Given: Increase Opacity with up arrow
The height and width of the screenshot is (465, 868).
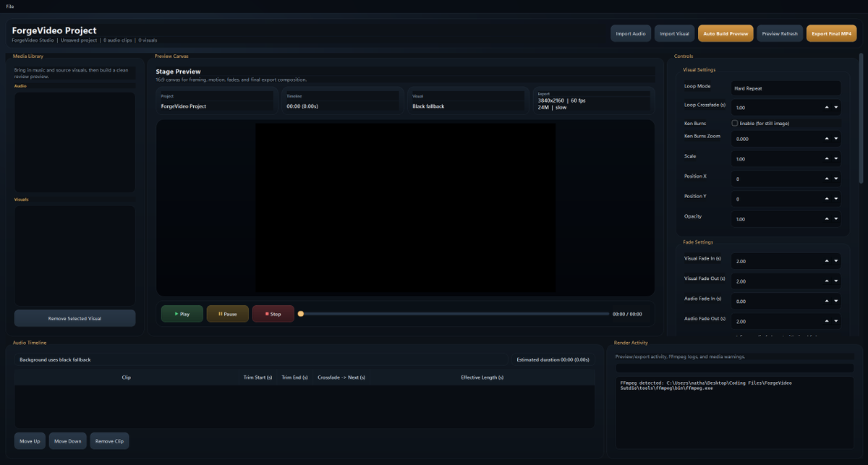Looking at the screenshot, I should click(827, 219).
